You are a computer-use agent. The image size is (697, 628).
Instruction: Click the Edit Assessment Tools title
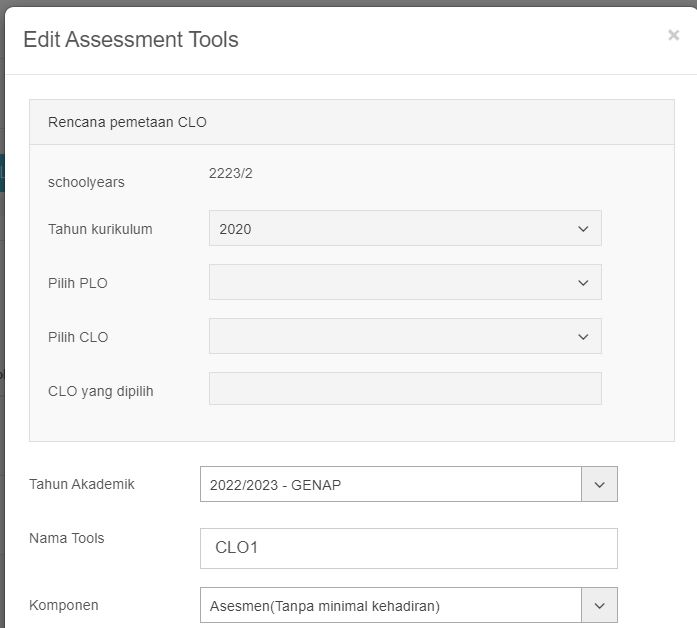pos(131,40)
